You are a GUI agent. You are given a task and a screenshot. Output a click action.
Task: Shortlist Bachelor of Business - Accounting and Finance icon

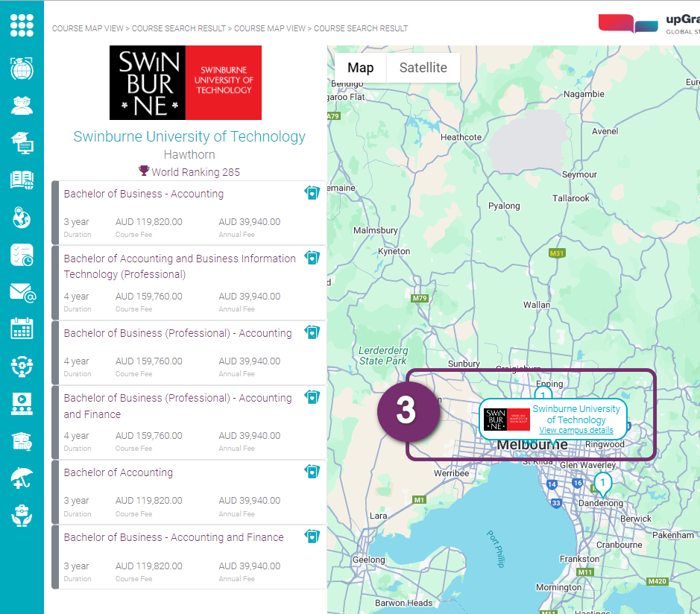[312, 537]
